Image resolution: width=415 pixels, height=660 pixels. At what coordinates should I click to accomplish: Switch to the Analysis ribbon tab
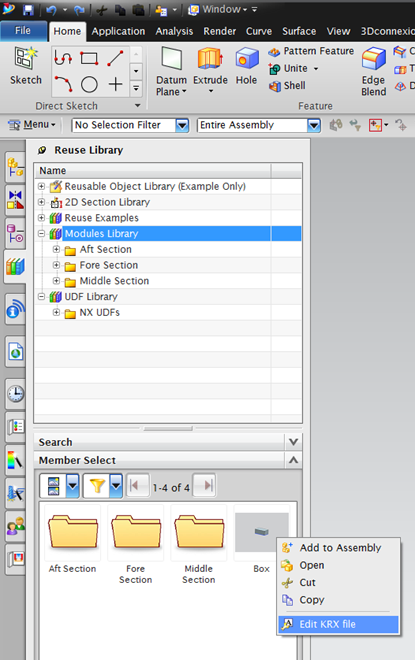pos(174,32)
